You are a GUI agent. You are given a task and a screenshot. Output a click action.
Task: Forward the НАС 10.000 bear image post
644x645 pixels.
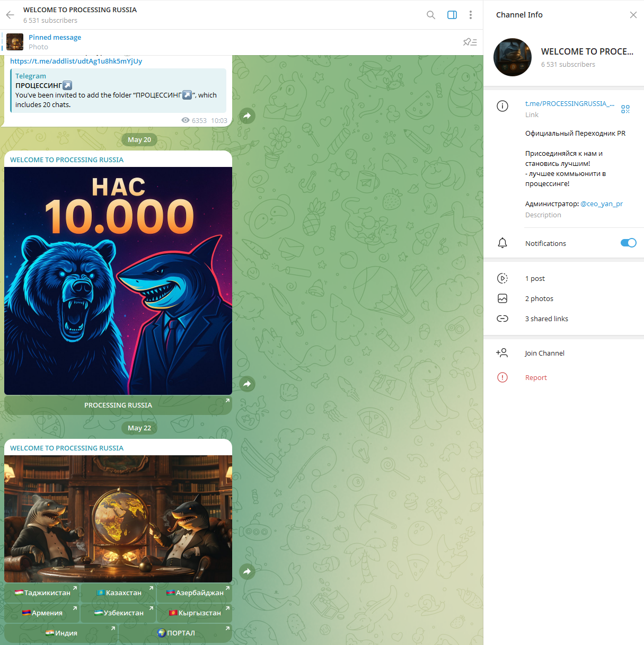(247, 384)
